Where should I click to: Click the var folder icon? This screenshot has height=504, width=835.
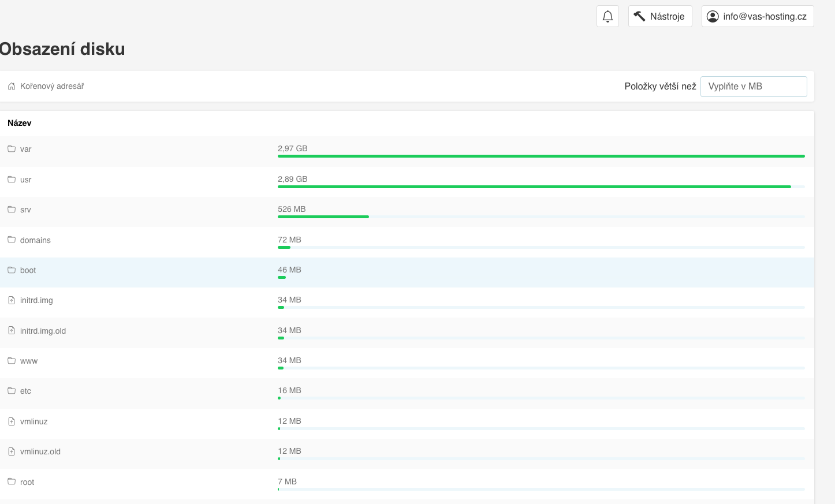pyautogui.click(x=12, y=149)
